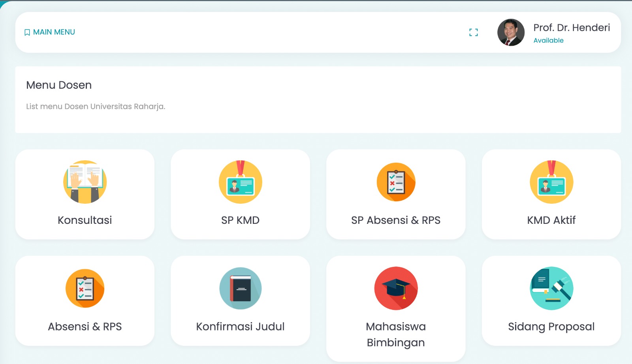632x364 pixels.
Task: Toggle fullscreen mode with the brackets icon
Action: tap(474, 32)
